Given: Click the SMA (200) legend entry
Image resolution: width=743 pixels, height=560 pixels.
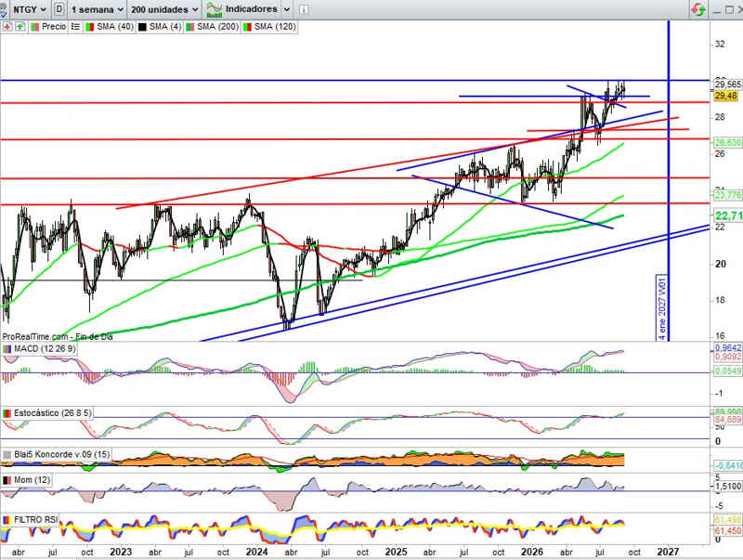Looking at the screenshot, I should point(213,27).
